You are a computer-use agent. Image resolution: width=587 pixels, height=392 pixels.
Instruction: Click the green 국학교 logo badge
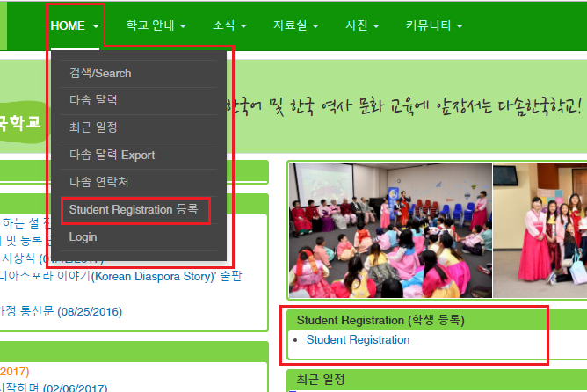[x=21, y=122]
